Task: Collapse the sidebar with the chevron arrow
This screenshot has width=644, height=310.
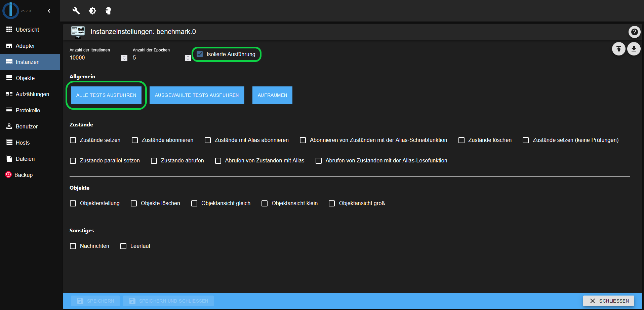Action: pyautogui.click(x=49, y=11)
